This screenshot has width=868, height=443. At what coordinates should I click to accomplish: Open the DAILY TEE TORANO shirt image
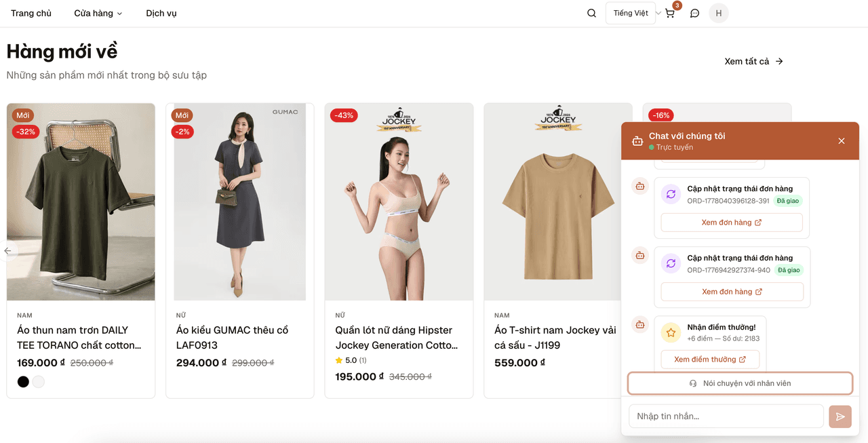[81, 201]
